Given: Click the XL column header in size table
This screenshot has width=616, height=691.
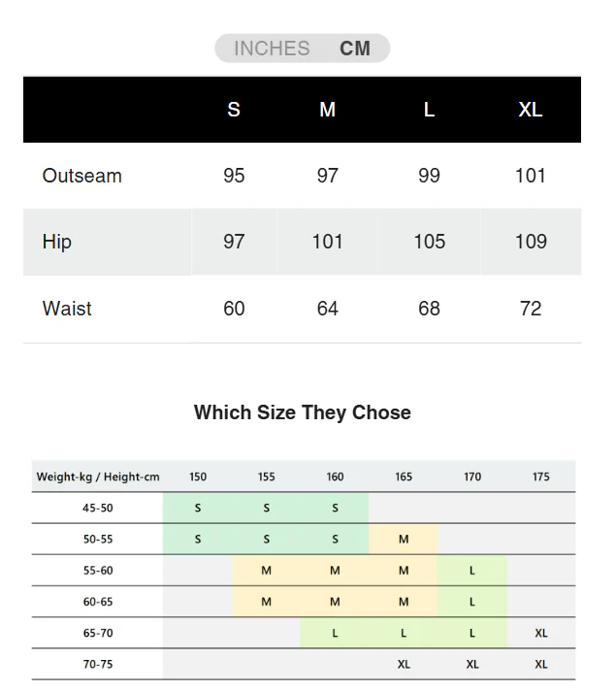Looking at the screenshot, I should 531,110.
